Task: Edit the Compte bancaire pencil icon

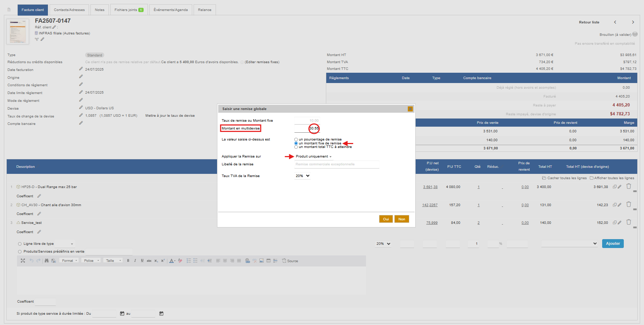Action: pos(81,123)
